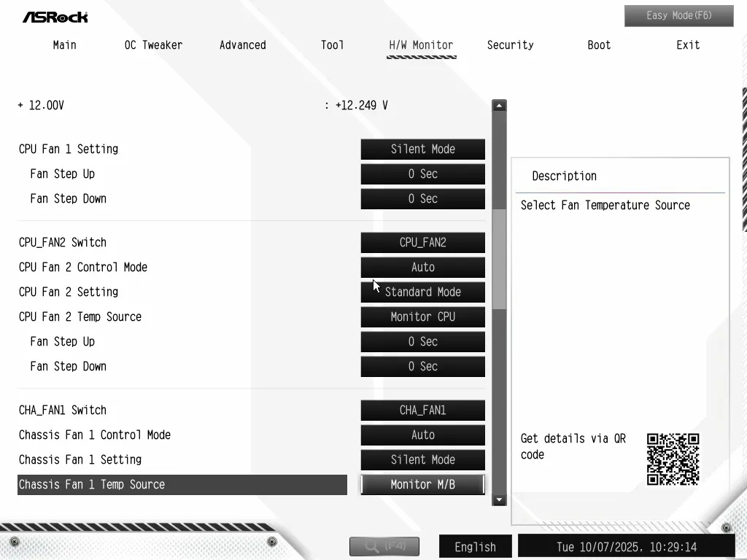Screen dimensions: 747x560
Task: Click the QR code image
Action: [x=673, y=459]
